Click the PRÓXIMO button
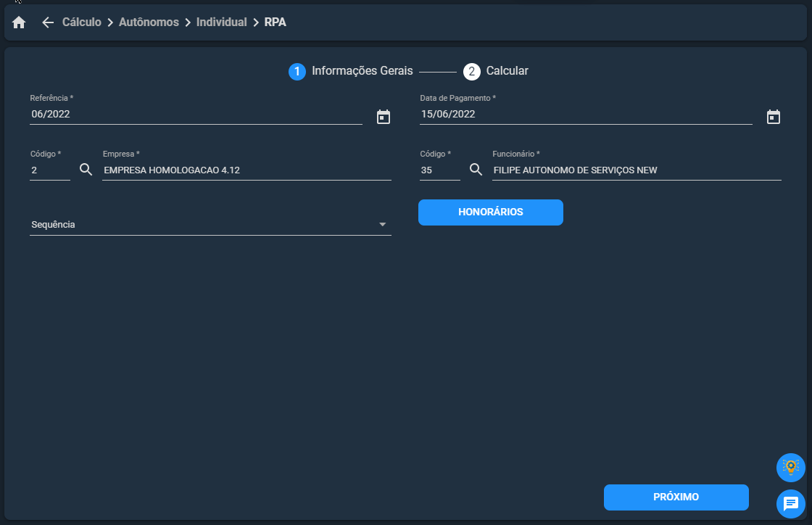This screenshot has width=812, height=525. (x=676, y=497)
